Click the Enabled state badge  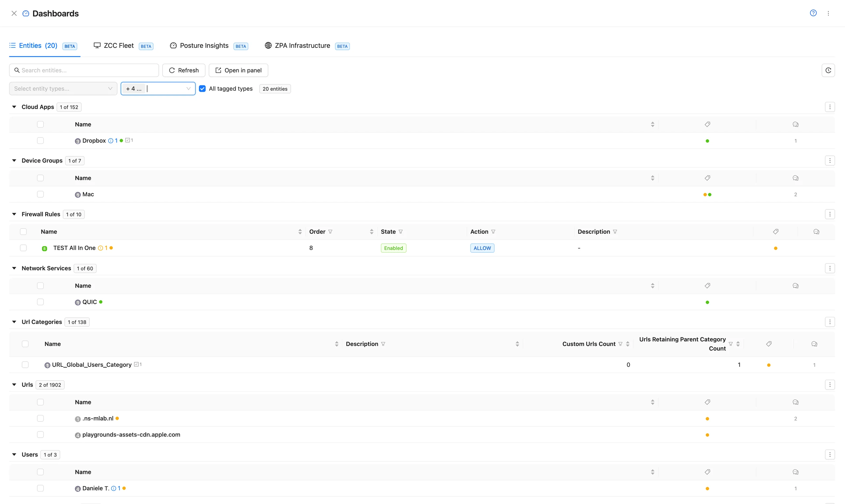393,248
